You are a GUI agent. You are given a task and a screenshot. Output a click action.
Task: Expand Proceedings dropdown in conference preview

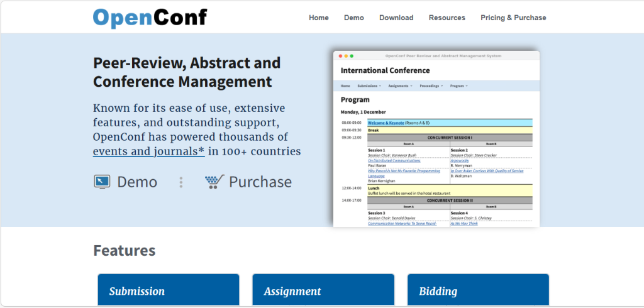pos(431,85)
